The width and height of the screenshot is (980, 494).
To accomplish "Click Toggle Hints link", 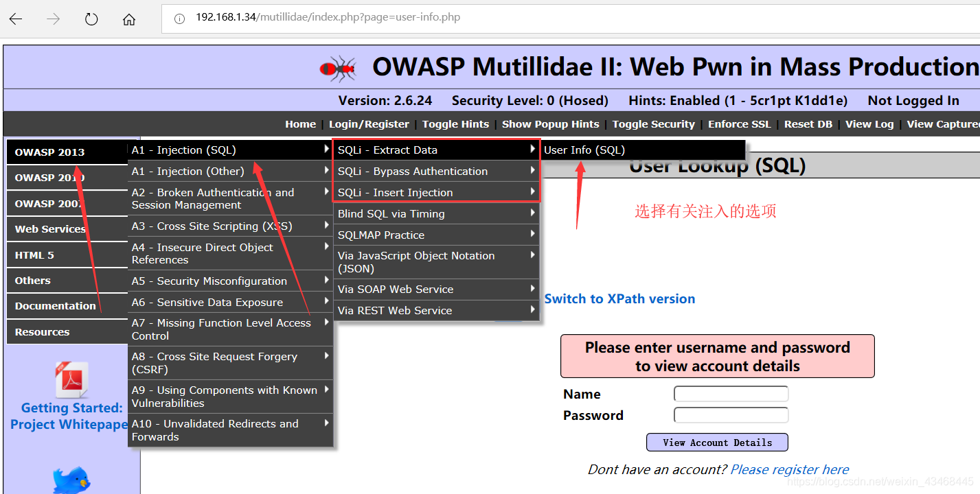I will click(455, 124).
